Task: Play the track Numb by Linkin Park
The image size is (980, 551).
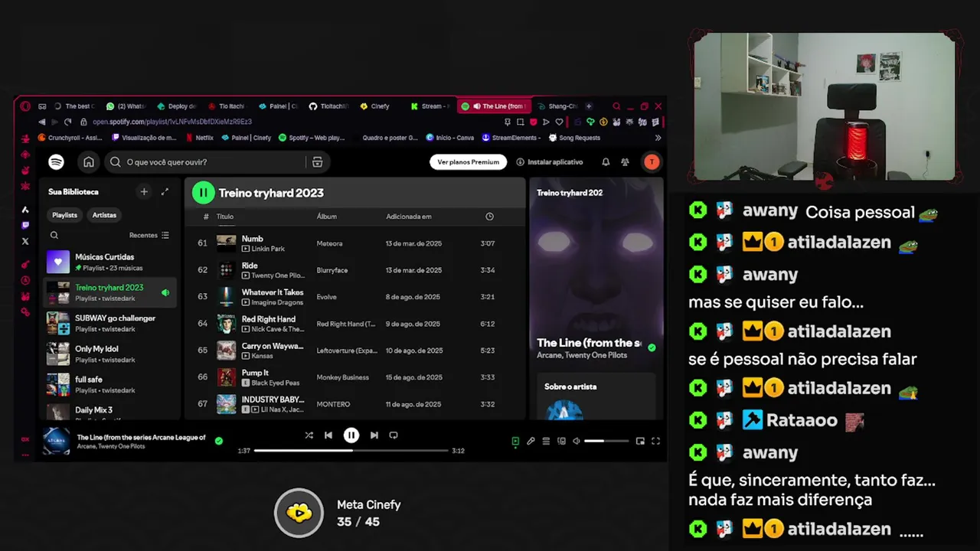Action: point(356,243)
